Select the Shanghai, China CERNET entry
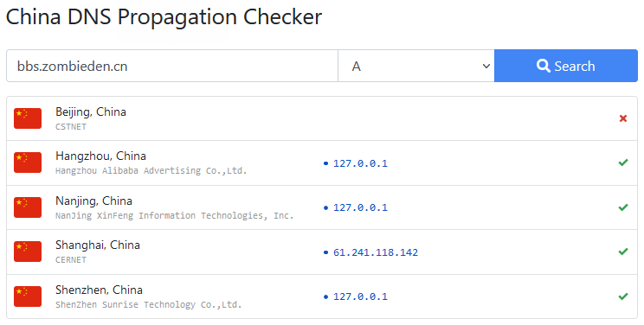 (x=322, y=252)
